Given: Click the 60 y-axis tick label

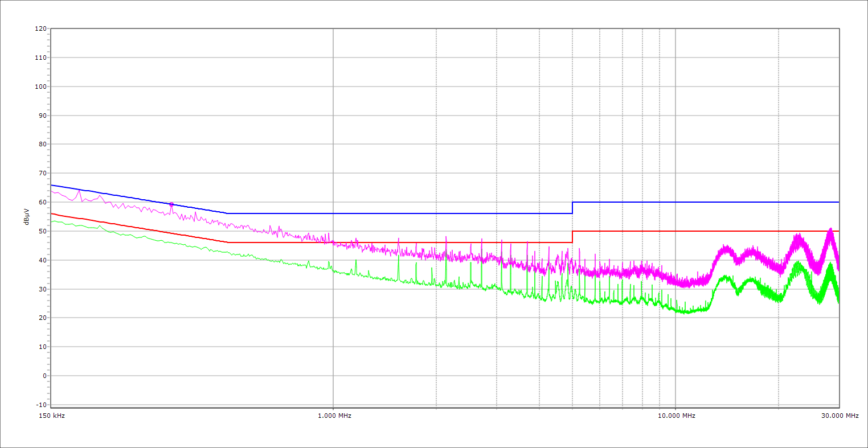Looking at the screenshot, I should tap(42, 202).
